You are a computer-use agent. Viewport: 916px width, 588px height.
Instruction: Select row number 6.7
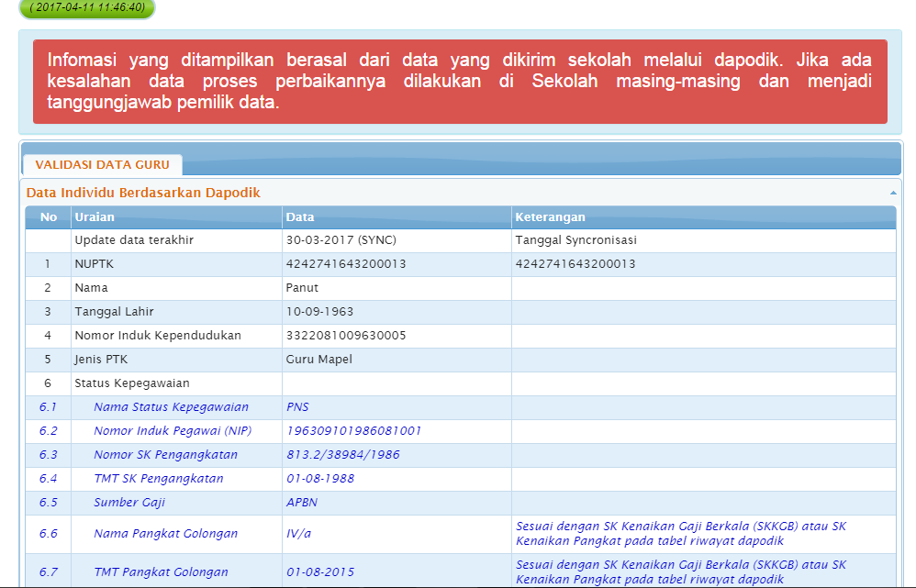point(48,572)
